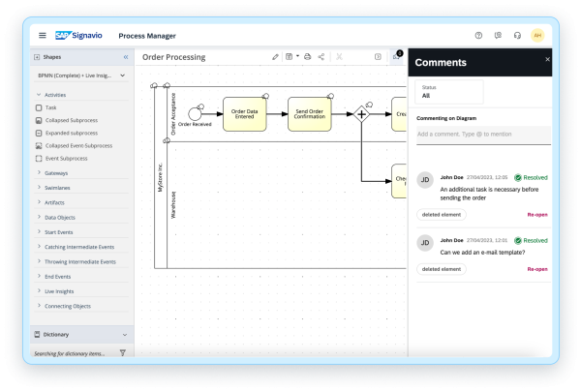Screen dimensions: 581x392
Task: Click the Warehouse lane label
Action: (x=173, y=205)
